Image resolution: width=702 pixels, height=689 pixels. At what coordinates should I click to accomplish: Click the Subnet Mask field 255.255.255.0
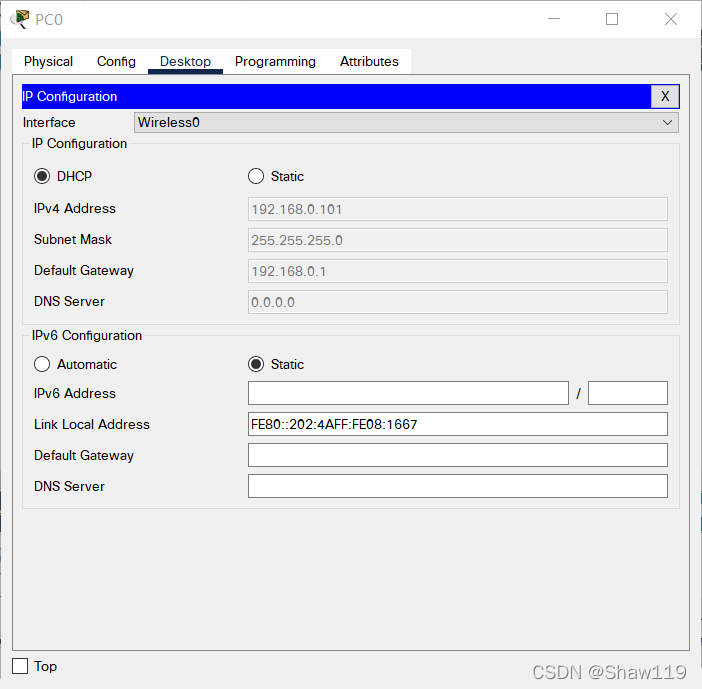tap(458, 240)
